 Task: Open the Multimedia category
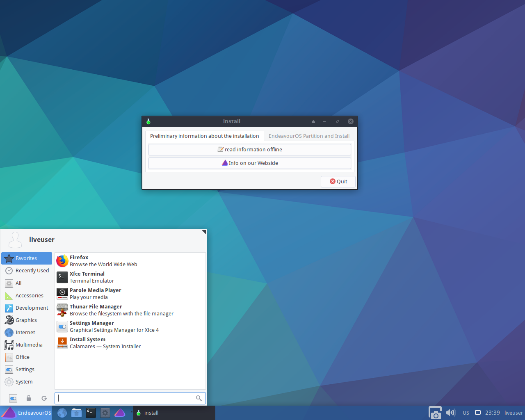pos(27,345)
